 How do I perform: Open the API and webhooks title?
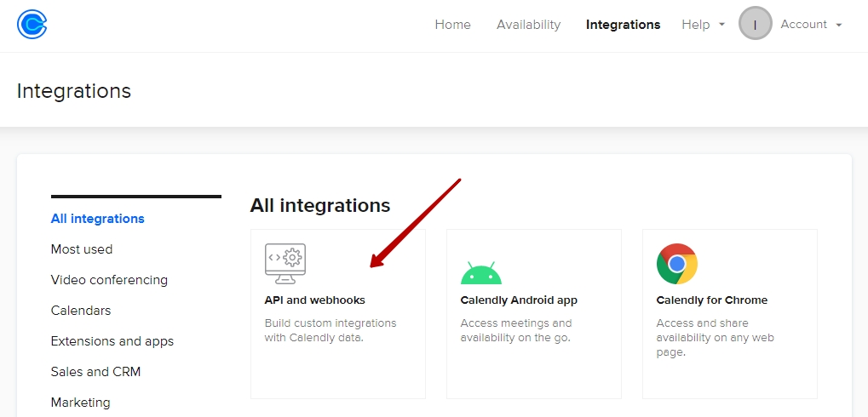(315, 300)
